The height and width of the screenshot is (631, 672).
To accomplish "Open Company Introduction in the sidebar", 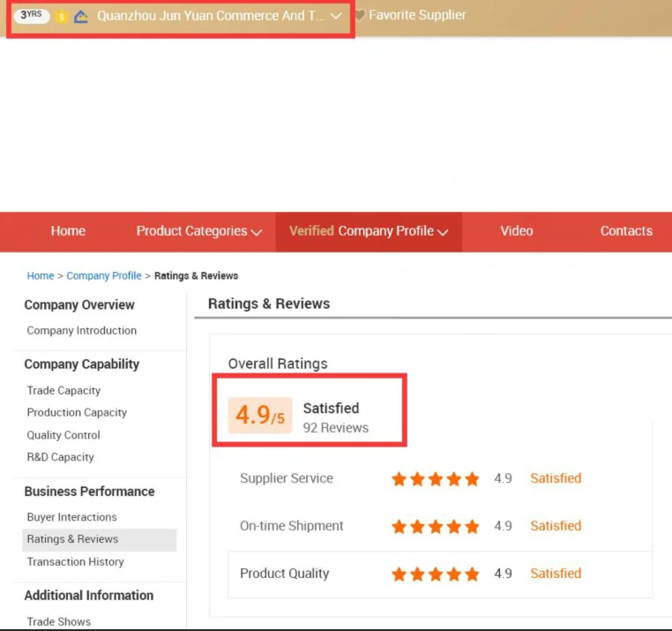I will pyautogui.click(x=82, y=331).
